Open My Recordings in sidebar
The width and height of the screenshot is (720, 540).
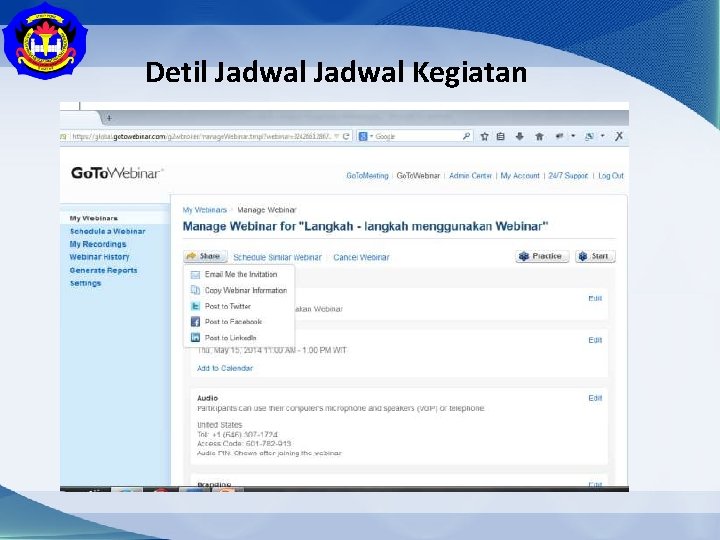pos(98,244)
